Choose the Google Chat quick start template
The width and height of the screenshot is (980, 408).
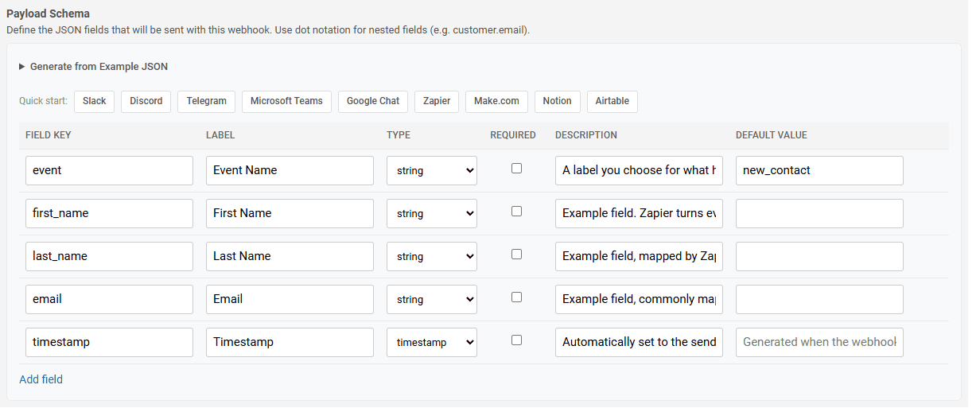(x=373, y=101)
